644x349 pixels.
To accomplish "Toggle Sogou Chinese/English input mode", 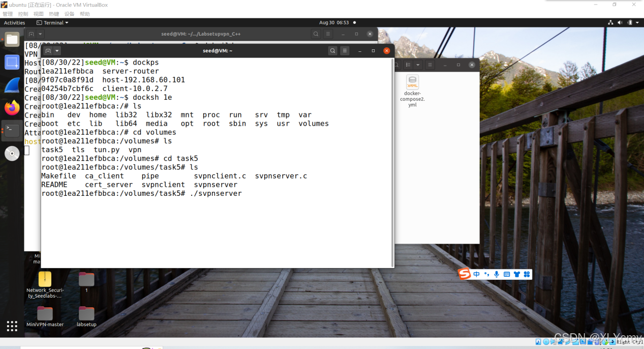I will (x=476, y=274).
